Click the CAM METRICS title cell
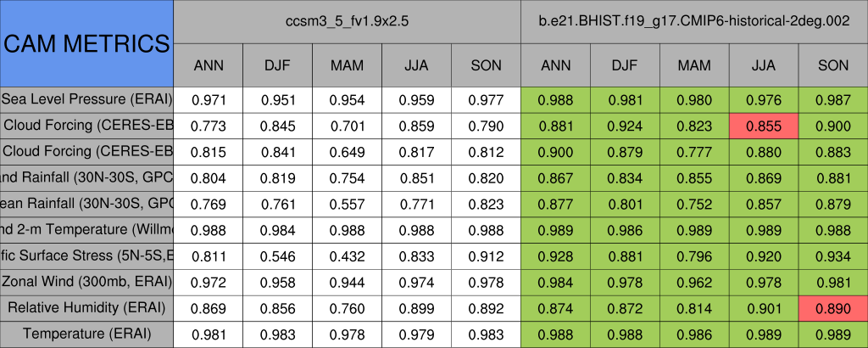The image size is (868, 348). click(x=86, y=43)
